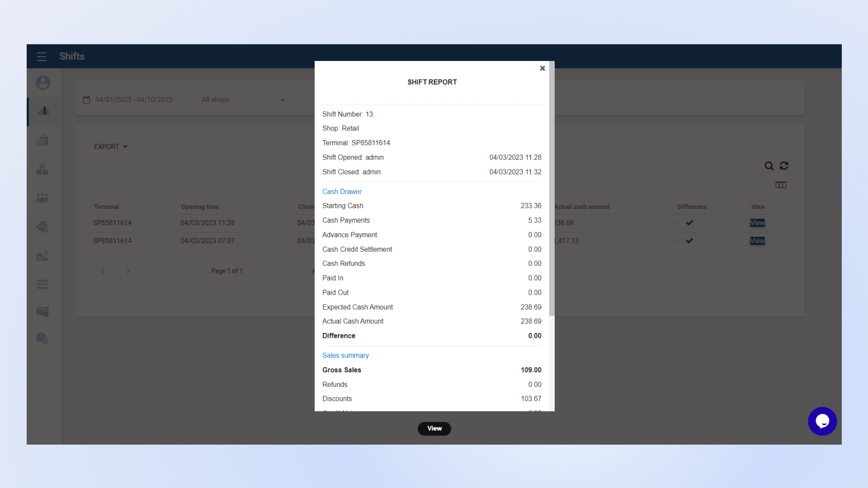Open the reports bar chart icon
The image size is (868, 488).
pyautogui.click(x=43, y=111)
